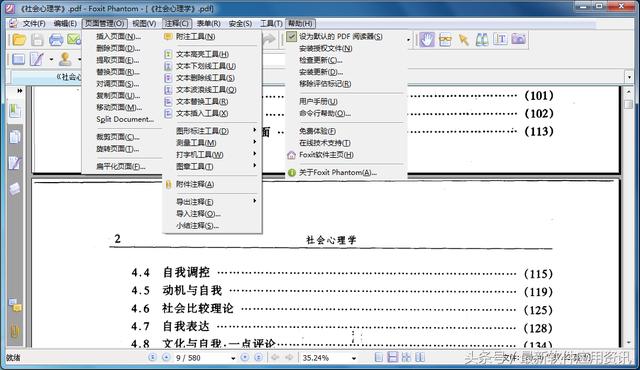Click the camera snapshot icon
Screen dimensions: 640x370
click(518, 39)
